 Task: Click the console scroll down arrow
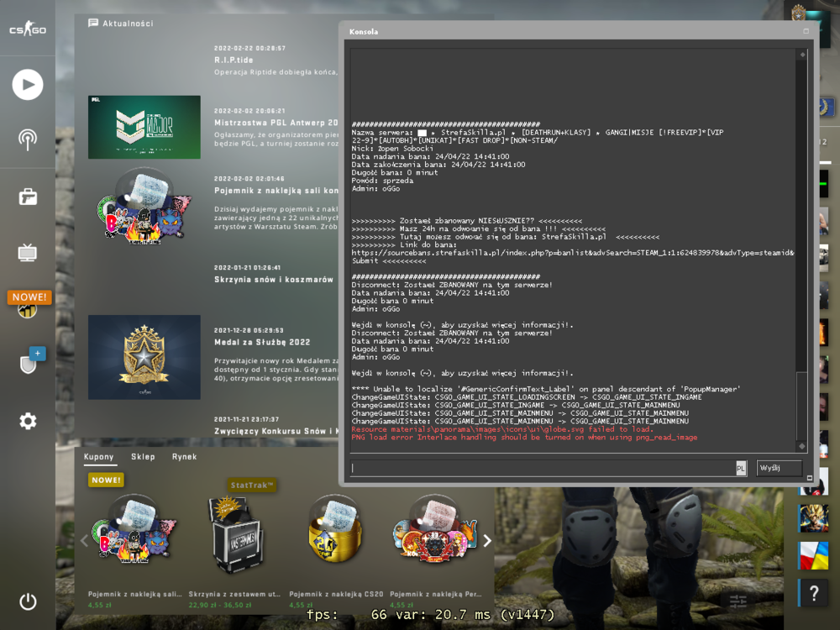[802, 446]
